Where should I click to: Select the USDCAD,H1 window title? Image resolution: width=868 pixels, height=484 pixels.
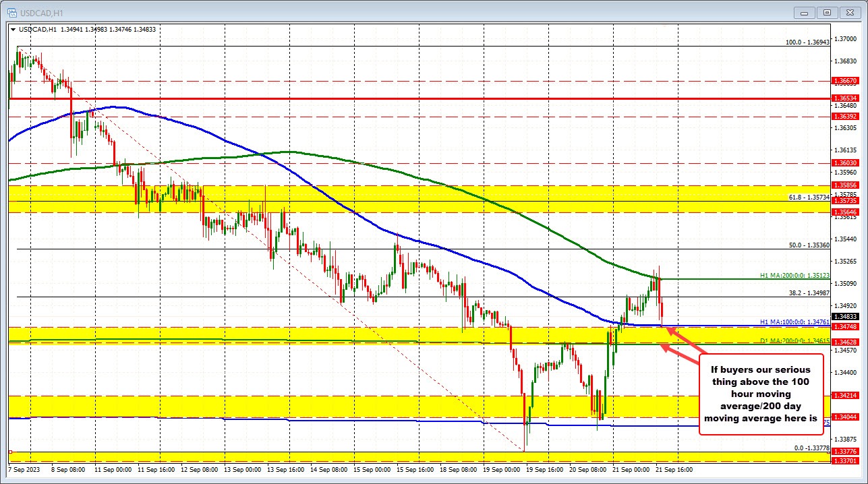tap(42, 12)
